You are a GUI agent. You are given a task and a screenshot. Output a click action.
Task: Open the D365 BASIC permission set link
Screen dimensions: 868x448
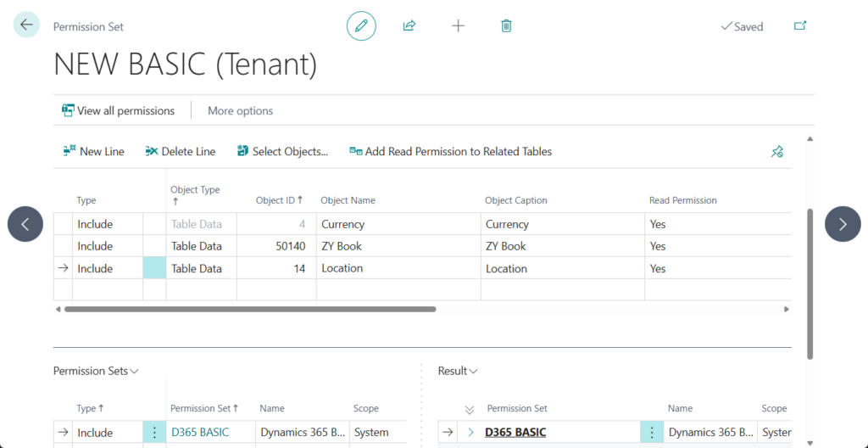[x=200, y=433]
